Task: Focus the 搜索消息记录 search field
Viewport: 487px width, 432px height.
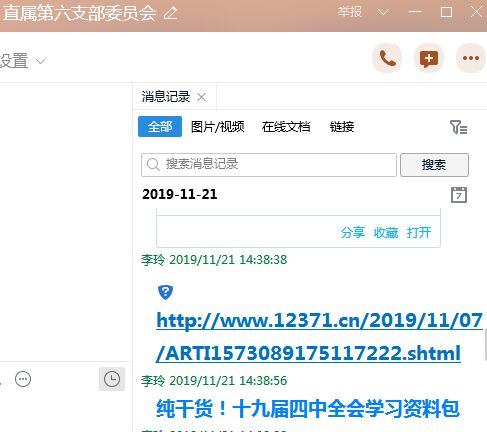Action: [x=269, y=165]
